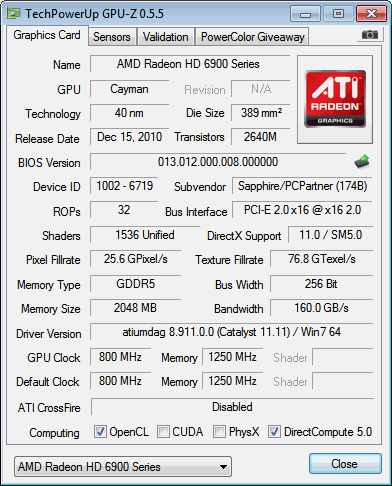Toggle the DirectCompute 5.0 checkbox
Viewport: 392px width, 486px height.
coord(274,431)
